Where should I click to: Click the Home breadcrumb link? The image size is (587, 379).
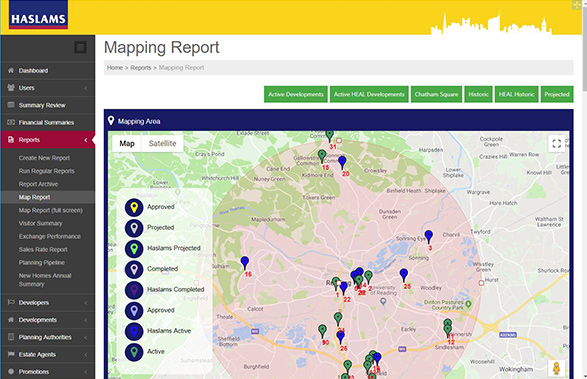tap(115, 68)
